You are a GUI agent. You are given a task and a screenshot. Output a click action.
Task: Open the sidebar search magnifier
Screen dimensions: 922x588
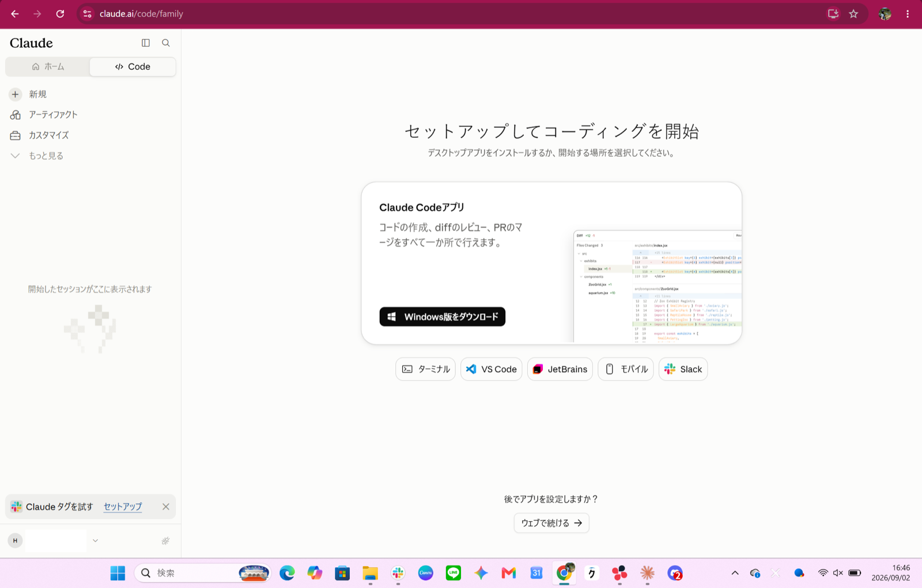coord(166,43)
